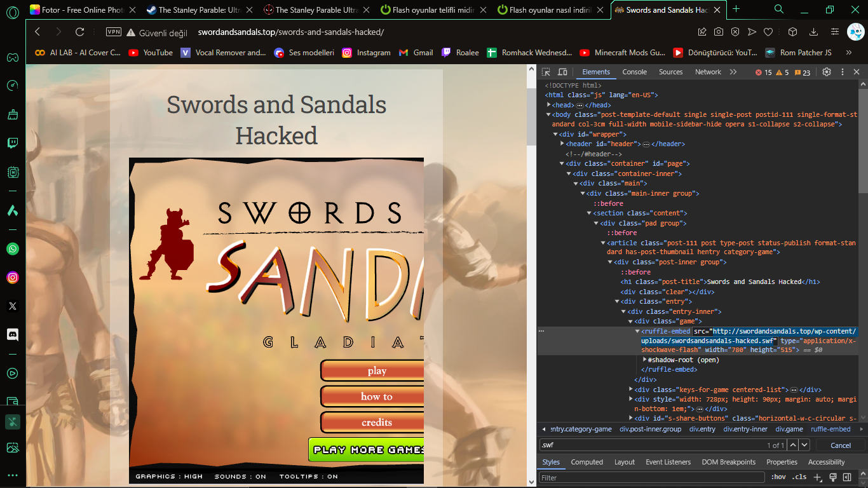Open Discord in the sidebar
The image size is (868, 488).
pos(13,334)
